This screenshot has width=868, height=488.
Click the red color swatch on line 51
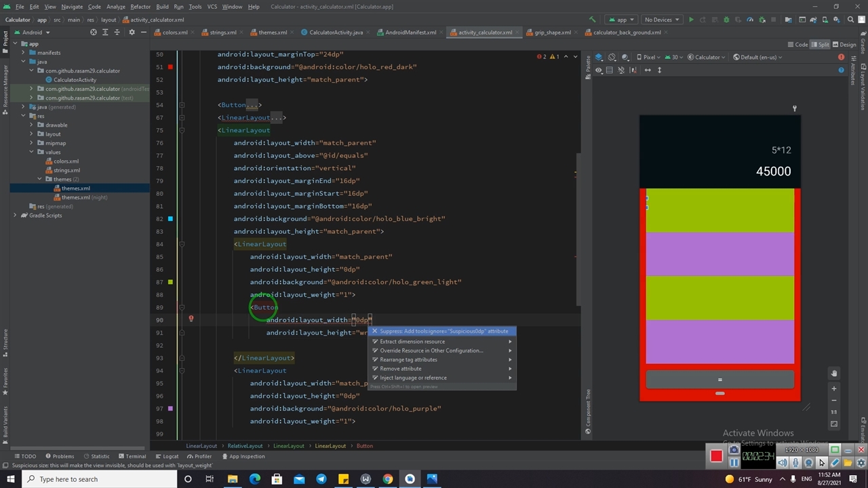170,67
